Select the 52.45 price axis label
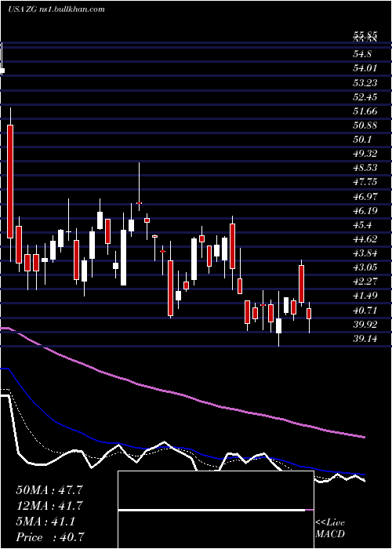The height and width of the screenshot is (549, 392). (365, 97)
